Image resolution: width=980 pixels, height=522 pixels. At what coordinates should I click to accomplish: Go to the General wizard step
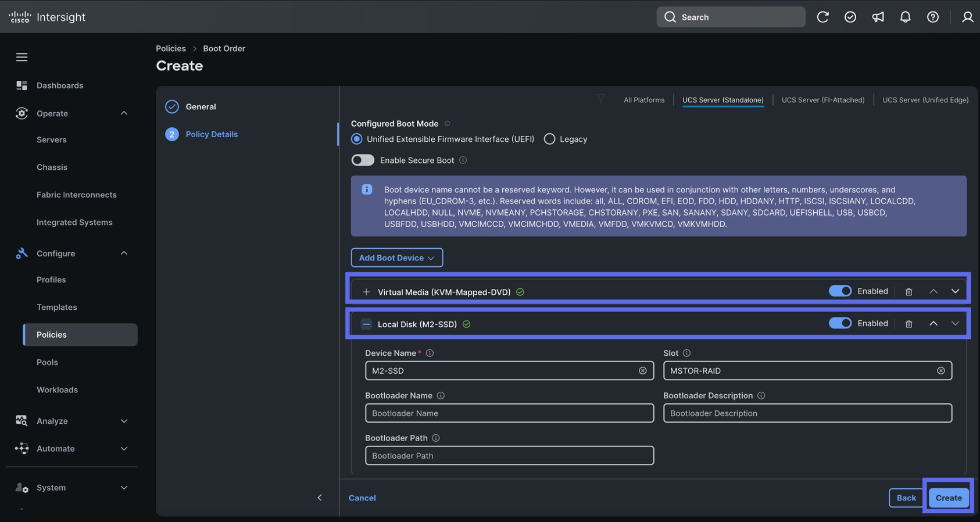tap(201, 107)
